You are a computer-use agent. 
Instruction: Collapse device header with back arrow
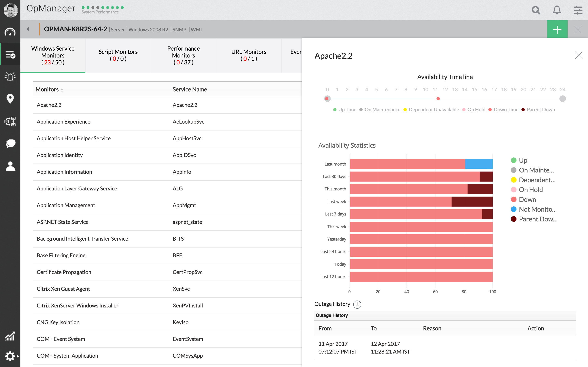click(x=28, y=29)
